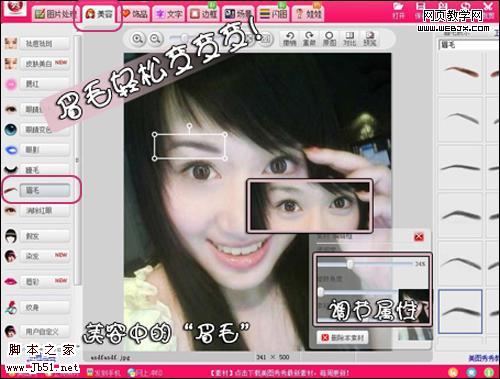The width and height of the screenshot is (500, 379).
Task: Click the 染发 hair dye icon
Action: click(11, 256)
